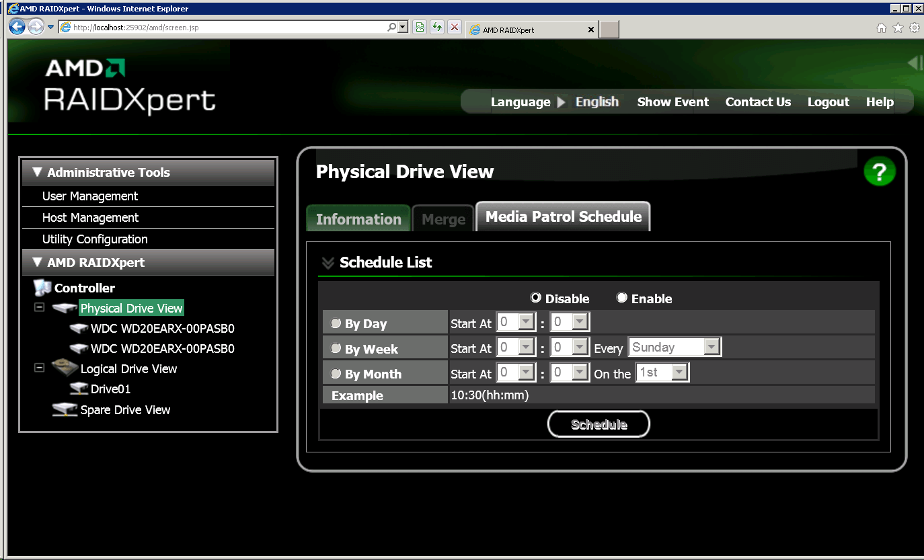Screen dimensions: 924x560
Task: Open By Week start hour dropdown
Action: (516, 347)
